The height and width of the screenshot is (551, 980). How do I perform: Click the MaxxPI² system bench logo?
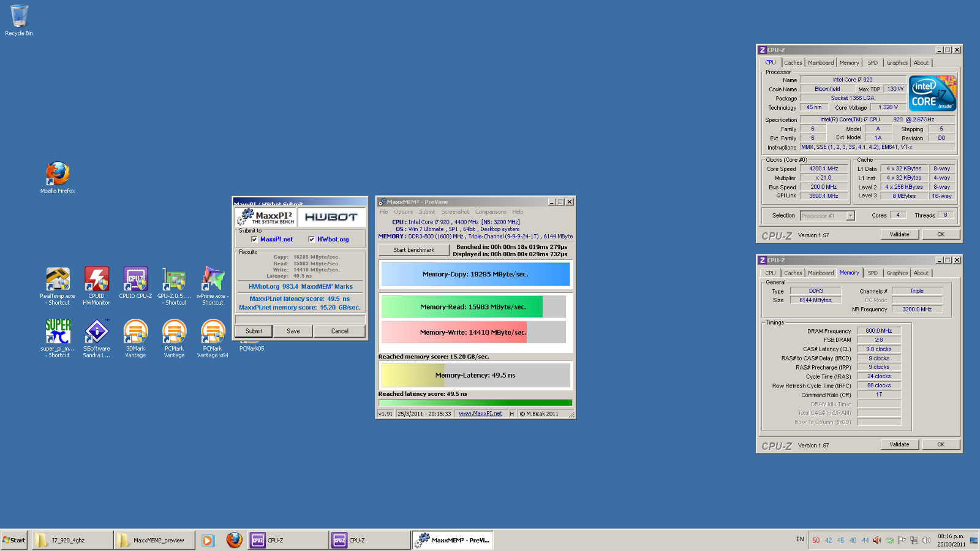tap(266, 217)
